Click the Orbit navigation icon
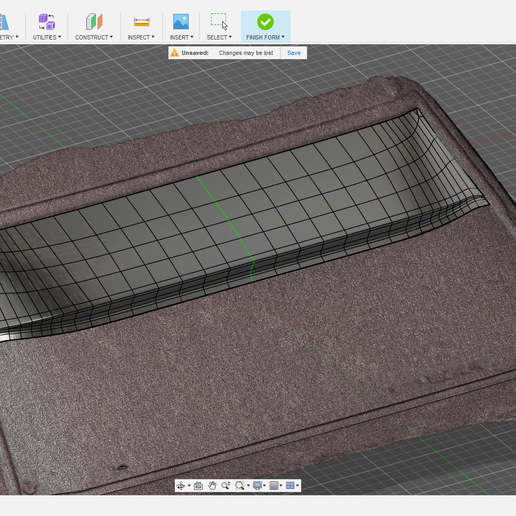Image resolution: width=516 pixels, height=516 pixels. (x=181, y=485)
